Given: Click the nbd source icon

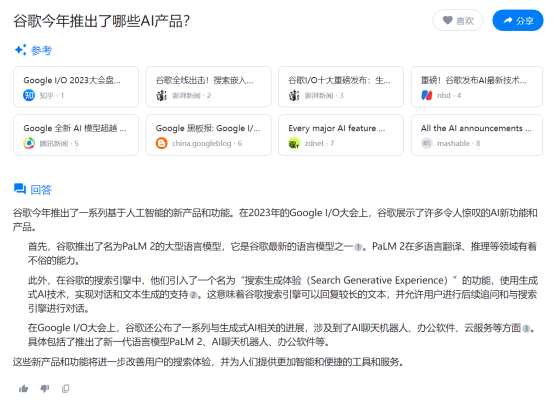Looking at the screenshot, I should click(x=427, y=95).
